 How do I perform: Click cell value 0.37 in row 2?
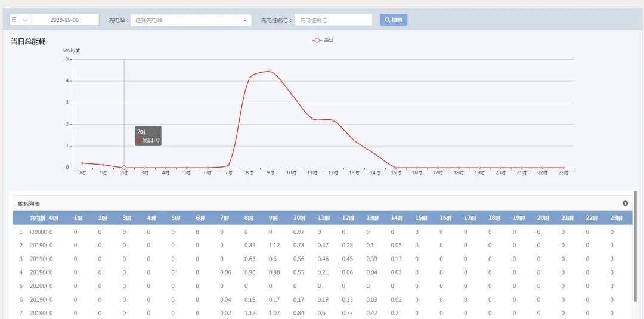click(x=323, y=245)
